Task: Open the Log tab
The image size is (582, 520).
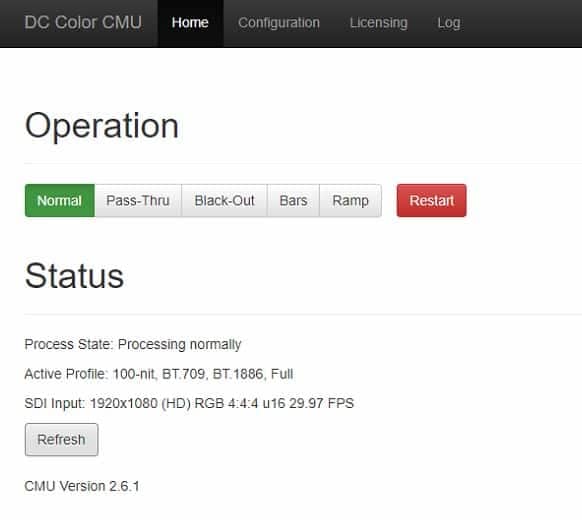Action: coord(448,23)
